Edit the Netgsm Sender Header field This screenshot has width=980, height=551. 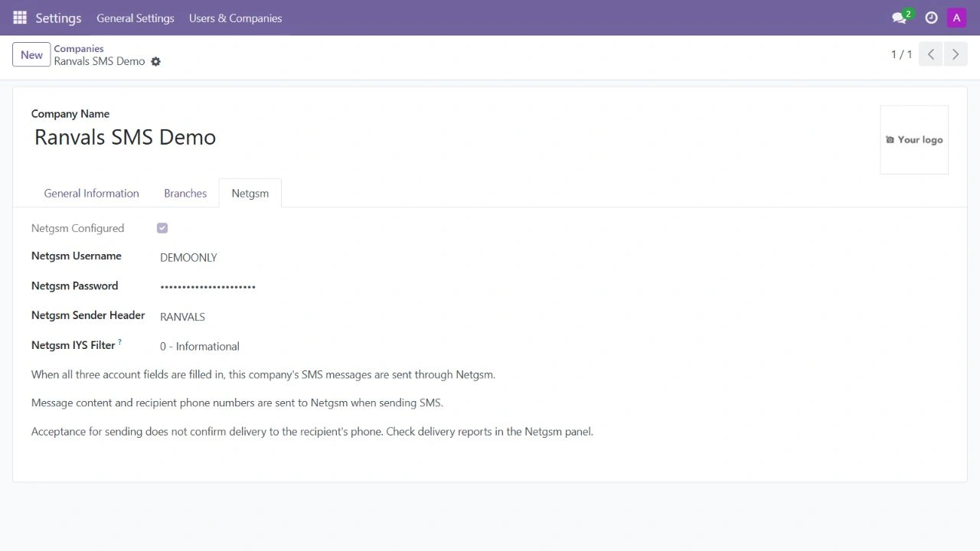click(x=182, y=317)
